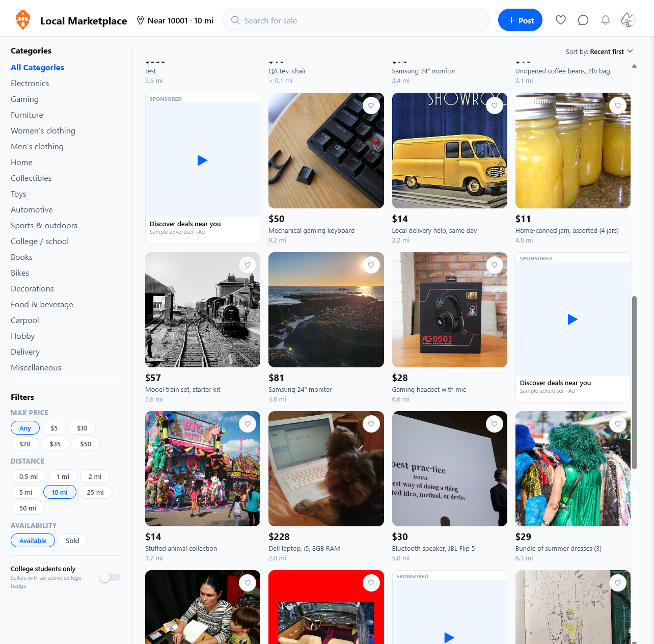
Task: Open Miscellaneous category
Action: point(36,367)
